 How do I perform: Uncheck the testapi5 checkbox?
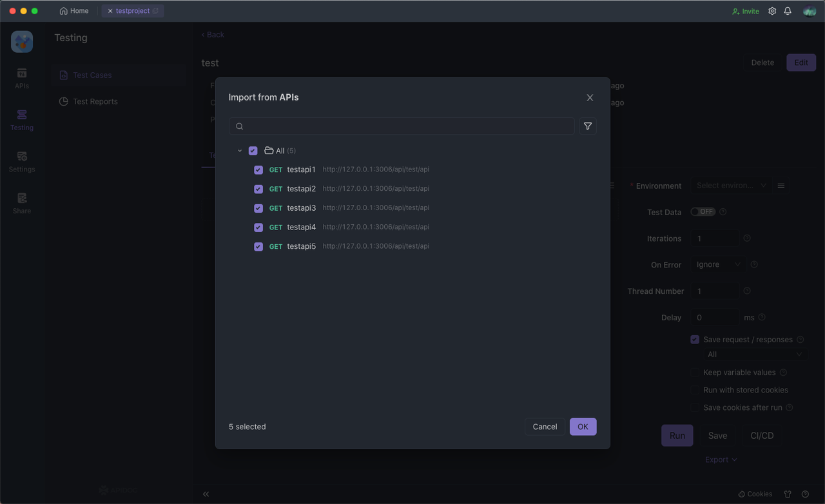[x=258, y=246]
